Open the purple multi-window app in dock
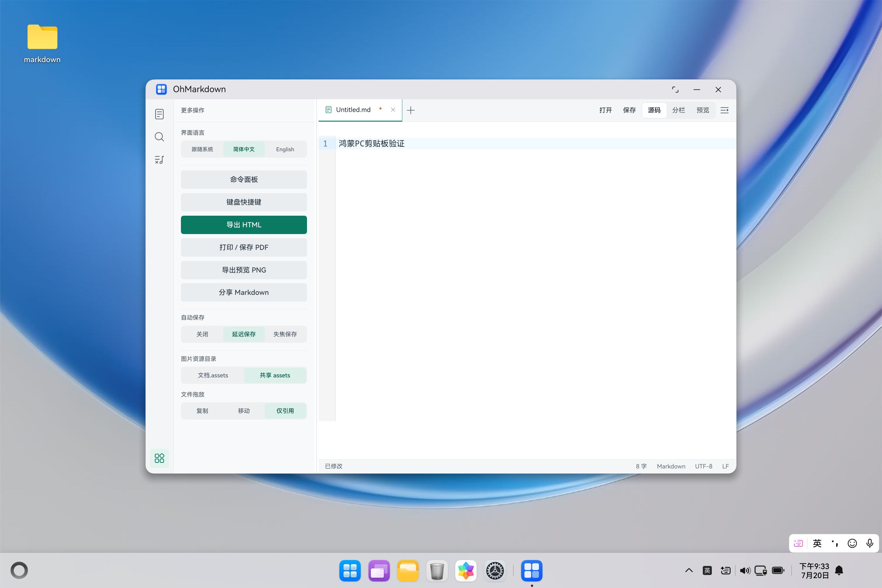The image size is (882, 588). pyautogui.click(x=379, y=571)
